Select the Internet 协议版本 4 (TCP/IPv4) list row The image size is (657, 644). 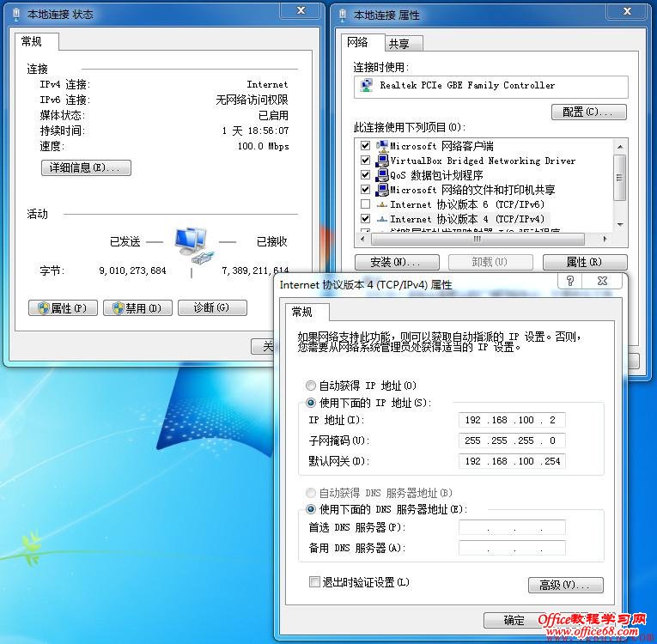pos(468,219)
